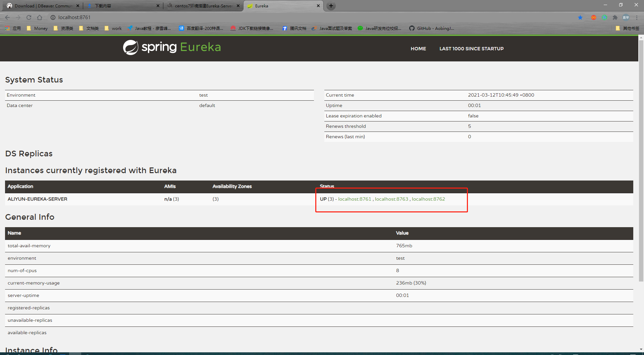Click the num-of-cpus row name
Screen dimensions: 644x355
(x=22, y=270)
